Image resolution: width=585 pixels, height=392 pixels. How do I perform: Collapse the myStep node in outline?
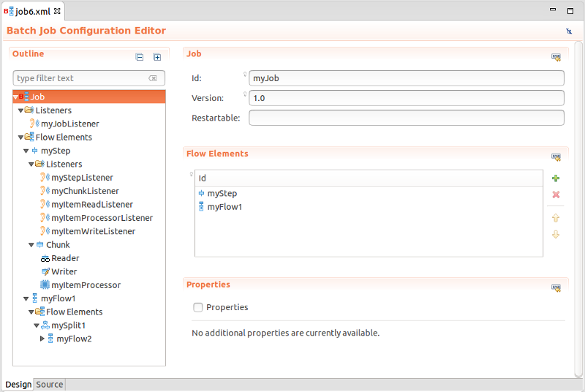coord(26,151)
